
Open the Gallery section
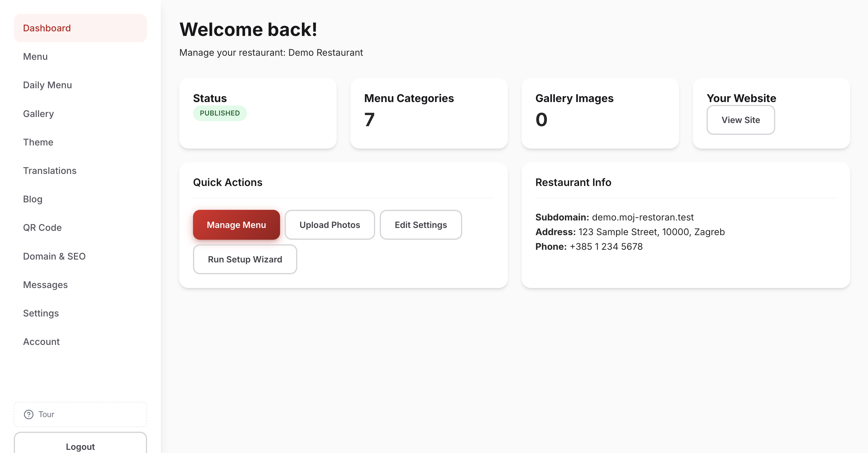point(38,114)
